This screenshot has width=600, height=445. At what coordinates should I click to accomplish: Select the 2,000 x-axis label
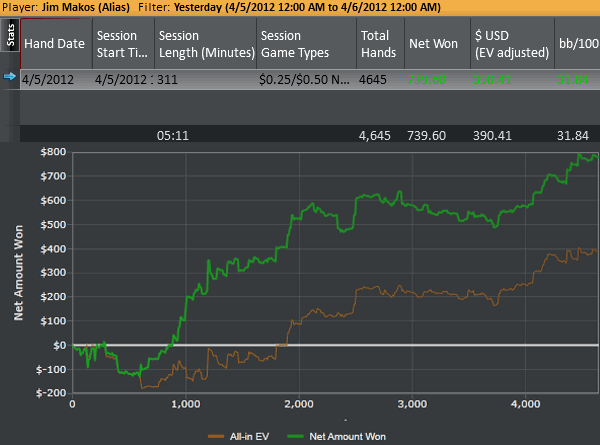pos(299,404)
